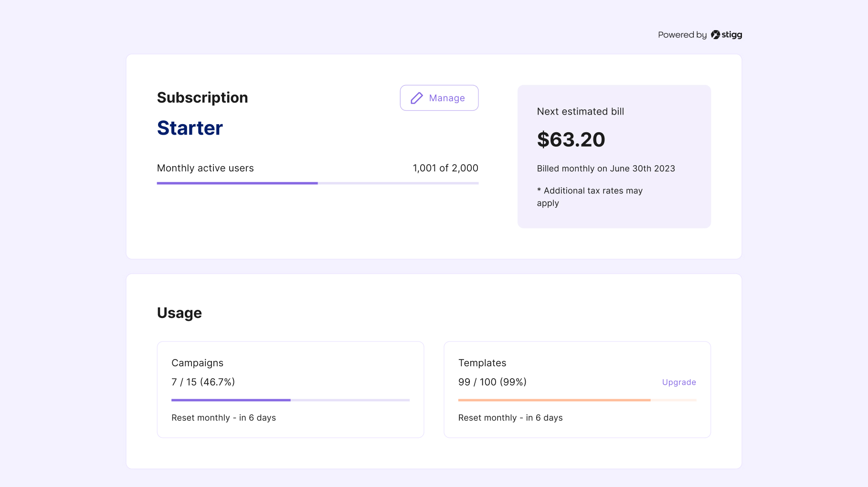Screen dimensions: 868x487
Task: Click the Monthly active users progress bar
Action: [318, 183]
